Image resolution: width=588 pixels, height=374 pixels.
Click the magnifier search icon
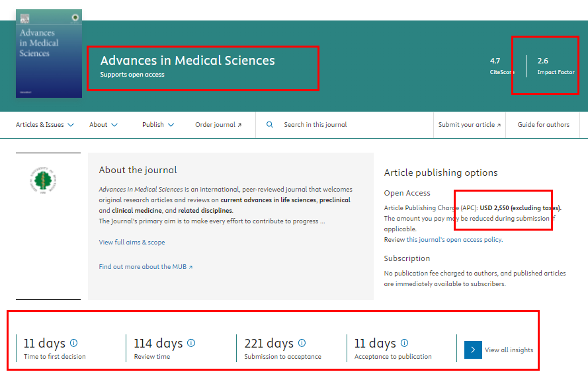click(270, 124)
